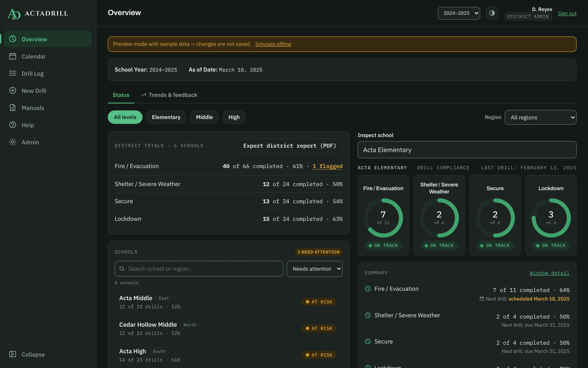Select the High level filter

tap(234, 117)
